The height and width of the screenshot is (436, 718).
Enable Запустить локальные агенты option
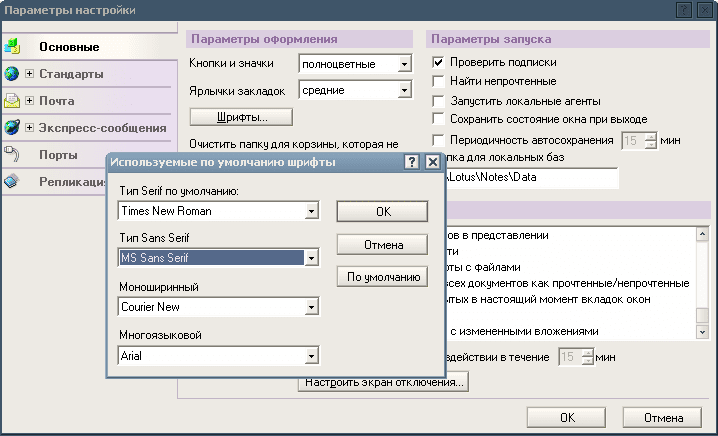click(x=438, y=101)
